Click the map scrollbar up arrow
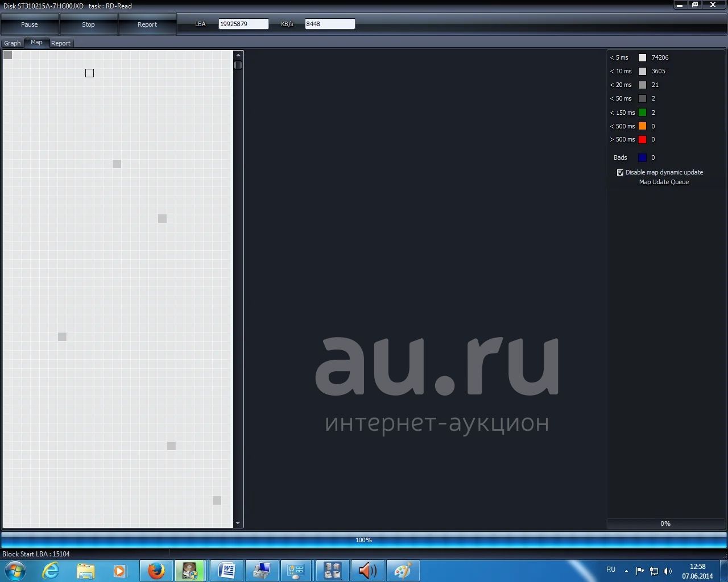 click(x=238, y=55)
